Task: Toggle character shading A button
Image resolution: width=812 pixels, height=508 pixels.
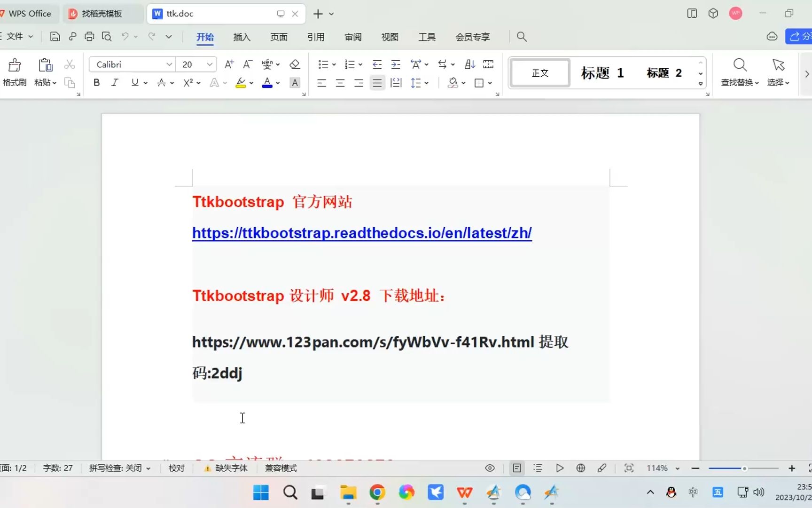Action: [x=295, y=83]
